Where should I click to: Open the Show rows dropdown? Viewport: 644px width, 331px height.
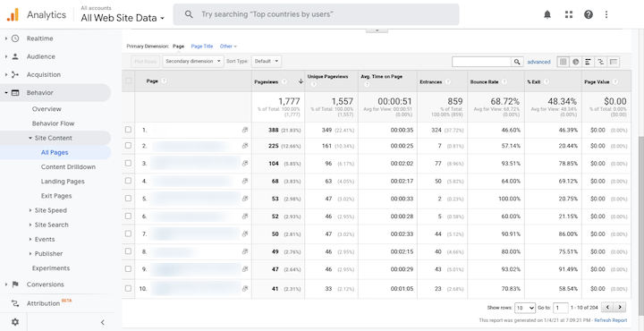tap(525, 307)
